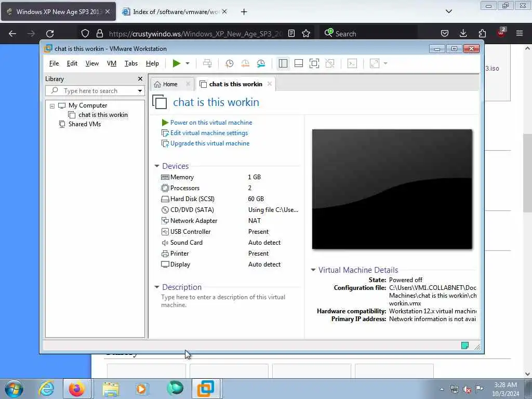This screenshot has width=532, height=399.
Task: Open the Snapshot Manager toolbar icon
Action: [x=261, y=63]
